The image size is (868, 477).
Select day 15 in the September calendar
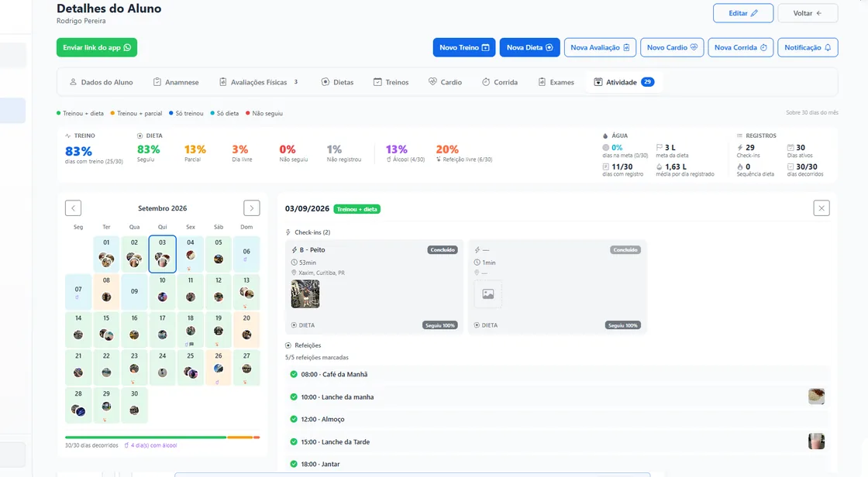click(106, 329)
